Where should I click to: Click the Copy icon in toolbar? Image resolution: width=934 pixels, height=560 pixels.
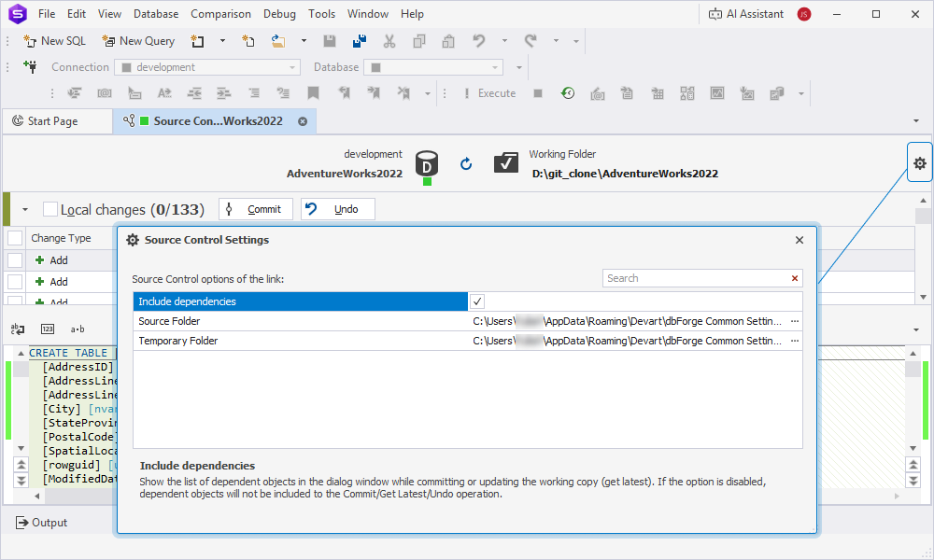[419, 41]
